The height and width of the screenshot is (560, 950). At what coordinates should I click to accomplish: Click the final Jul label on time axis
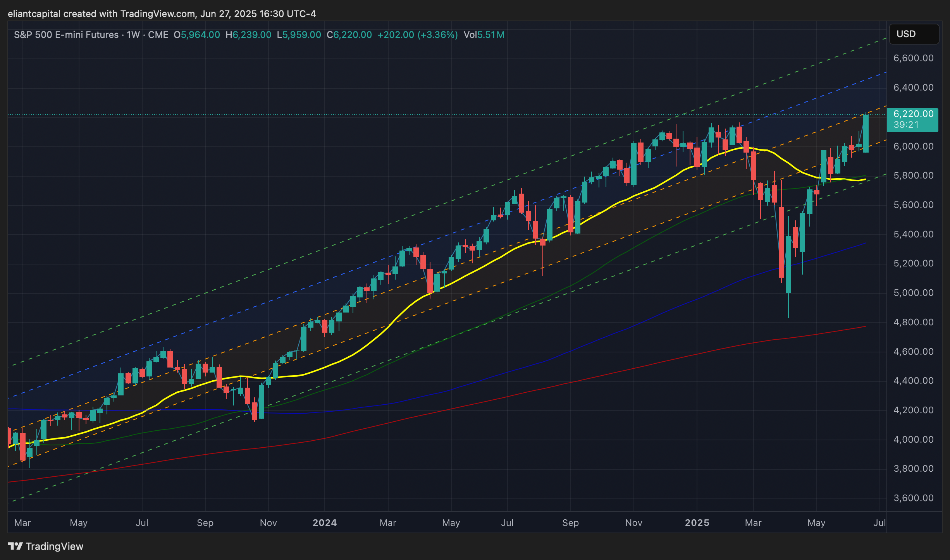tap(879, 523)
